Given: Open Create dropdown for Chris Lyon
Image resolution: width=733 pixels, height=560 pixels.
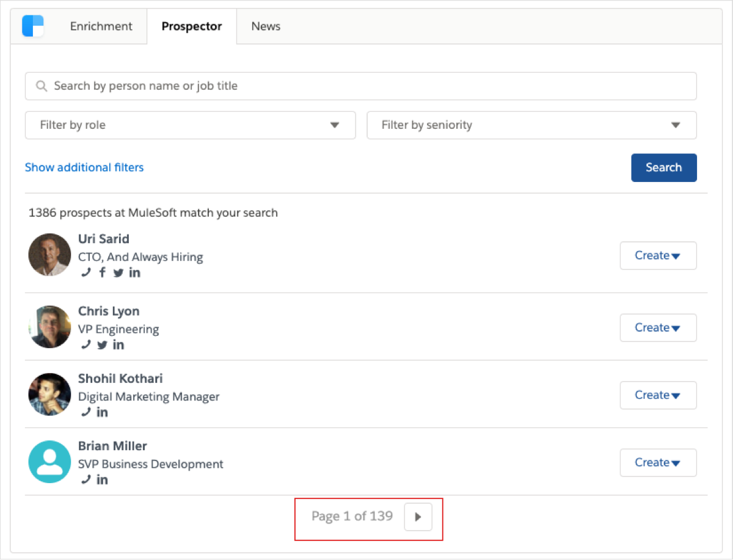Looking at the screenshot, I should click(658, 327).
